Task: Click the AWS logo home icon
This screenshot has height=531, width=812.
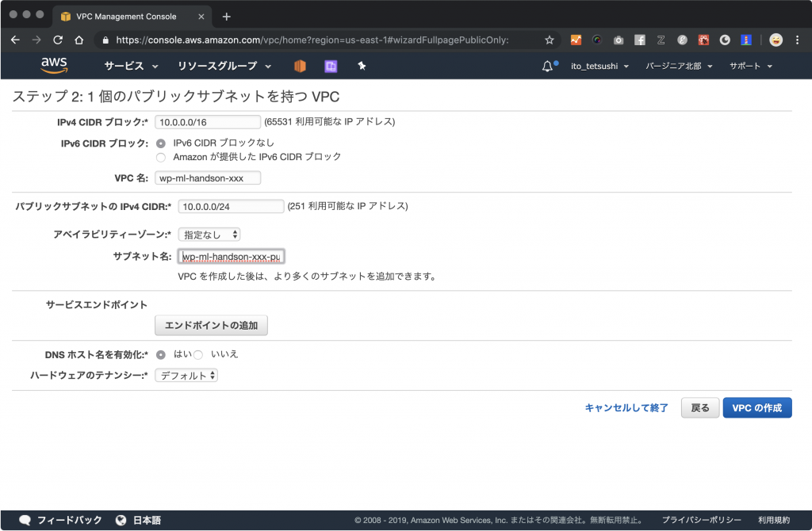Action: coord(54,66)
